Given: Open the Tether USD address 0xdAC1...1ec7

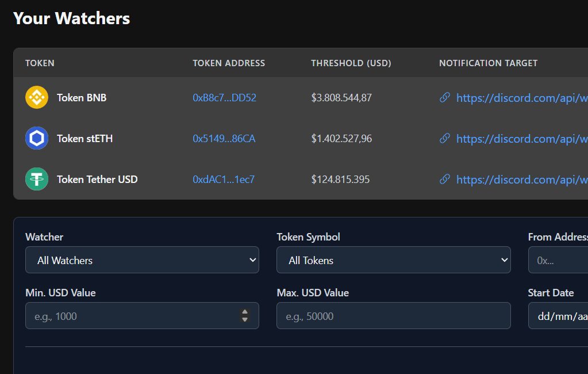Looking at the screenshot, I should click(x=224, y=179).
